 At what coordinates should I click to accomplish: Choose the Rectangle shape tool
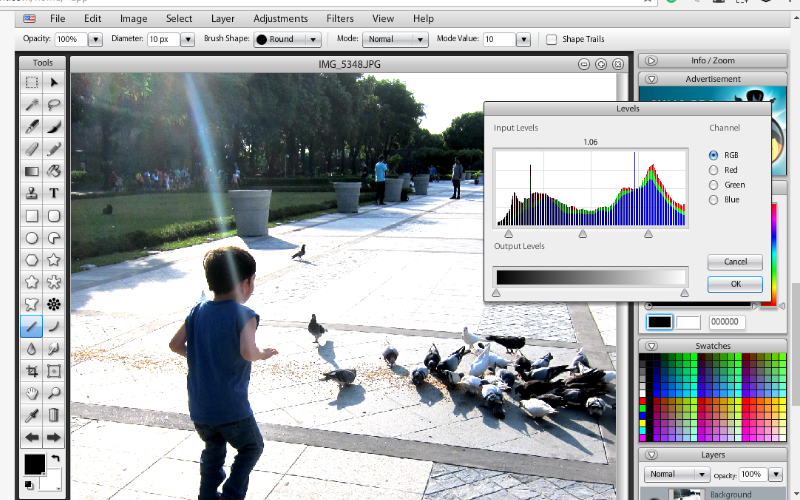32,216
